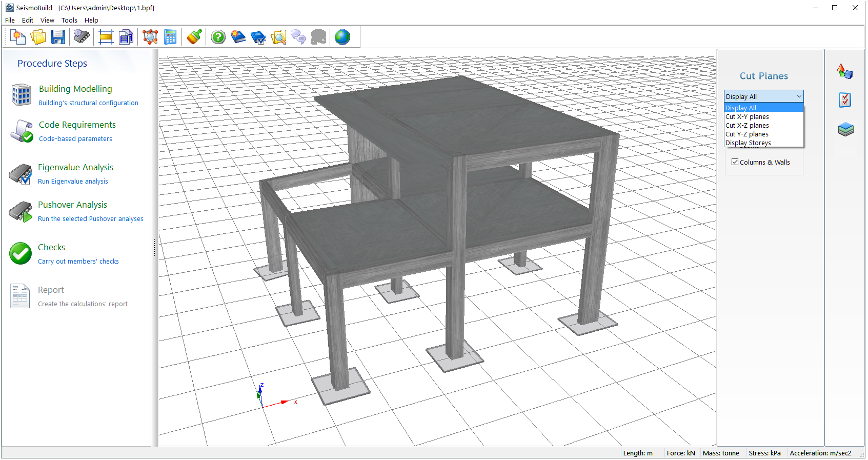This screenshot has height=460, width=868.
Task: Open the Tools menu
Action: (x=69, y=21)
